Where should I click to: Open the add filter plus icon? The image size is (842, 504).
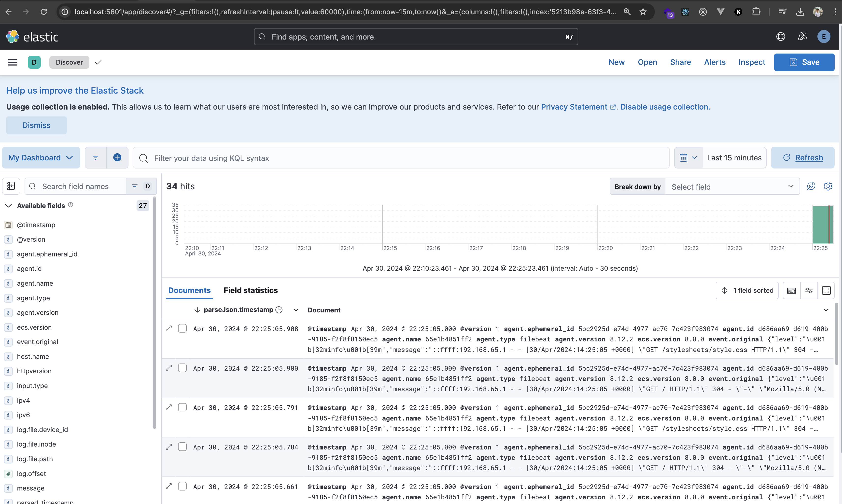click(x=117, y=157)
